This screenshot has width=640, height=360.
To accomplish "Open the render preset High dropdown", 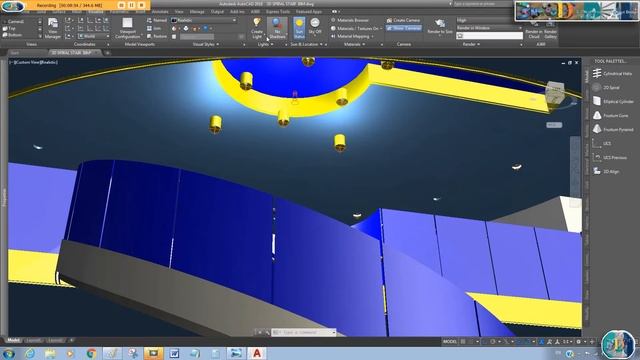I will 489,20.
